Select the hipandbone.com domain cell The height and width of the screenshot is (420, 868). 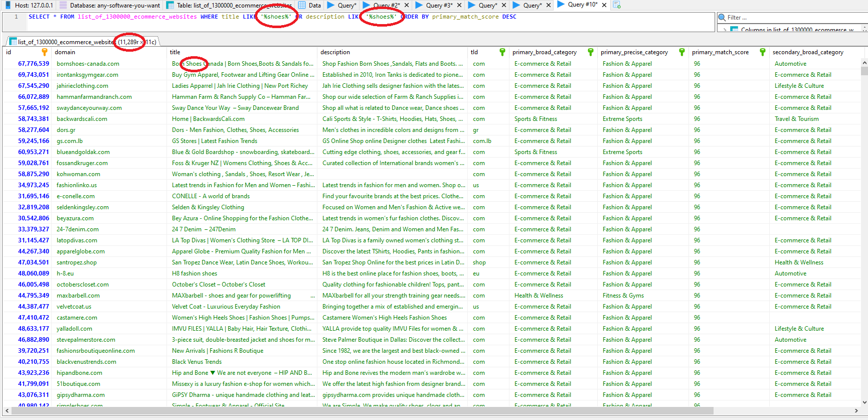[109, 373]
